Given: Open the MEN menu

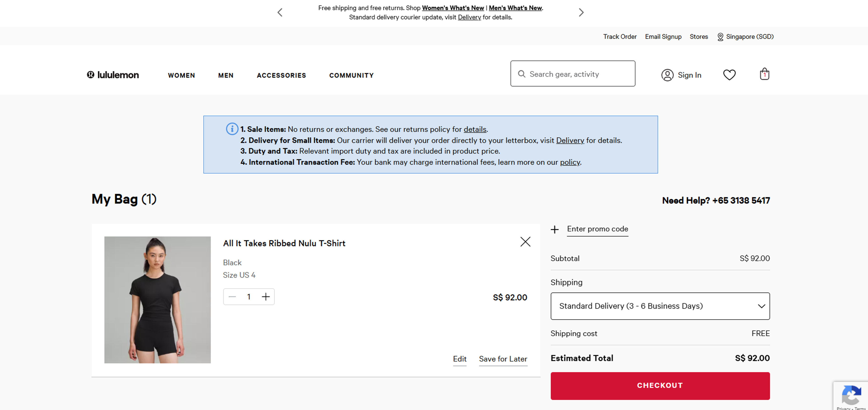Looking at the screenshot, I should 226,75.
